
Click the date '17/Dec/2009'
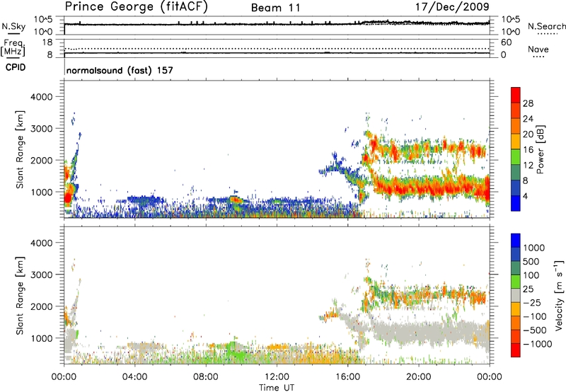(452, 7)
